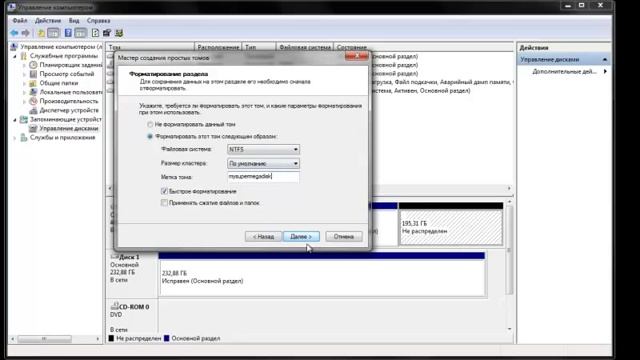Click the blue Help question-mark toolbar icon
The width and height of the screenshot is (640, 360).
[68, 33]
